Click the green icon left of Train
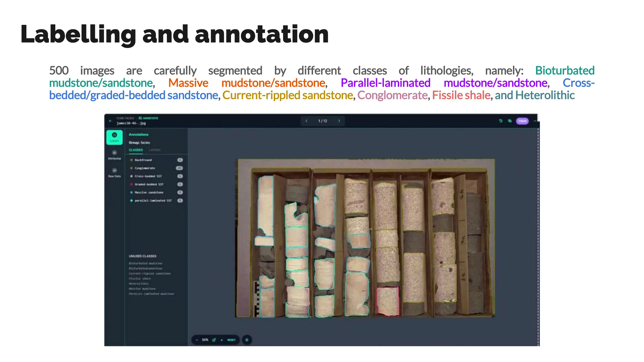Image resolution: width=644 pixels, height=362 pixels. (x=510, y=121)
